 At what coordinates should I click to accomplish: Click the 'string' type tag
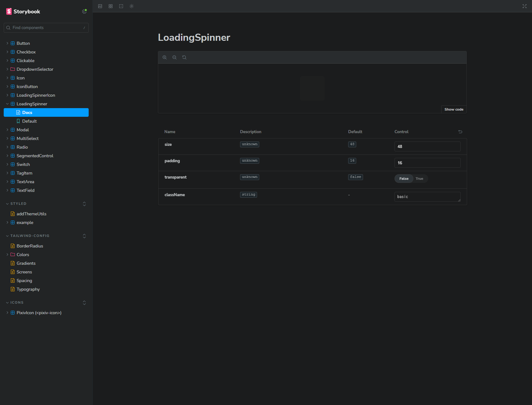point(248,195)
